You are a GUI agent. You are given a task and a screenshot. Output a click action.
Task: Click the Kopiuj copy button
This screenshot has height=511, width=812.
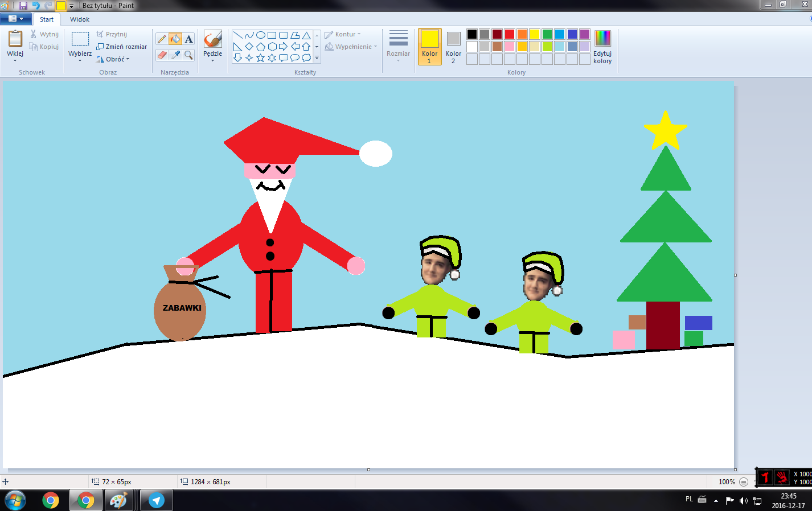[44, 47]
